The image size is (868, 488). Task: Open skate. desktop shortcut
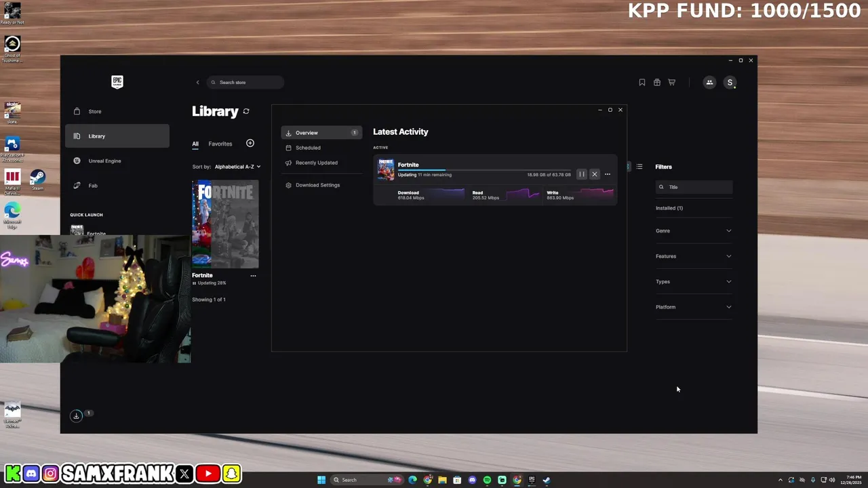click(x=12, y=112)
